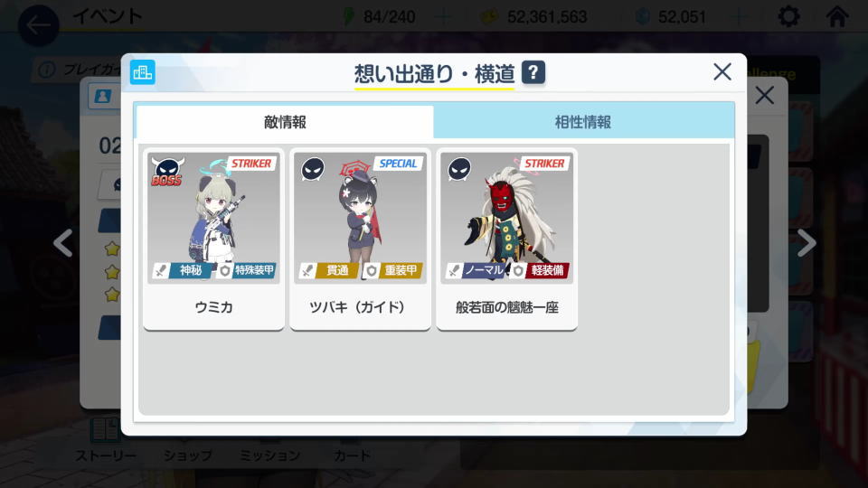The width and height of the screenshot is (868, 488).
Task: Open the settings gear icon
Action: (x=788, y=16)
